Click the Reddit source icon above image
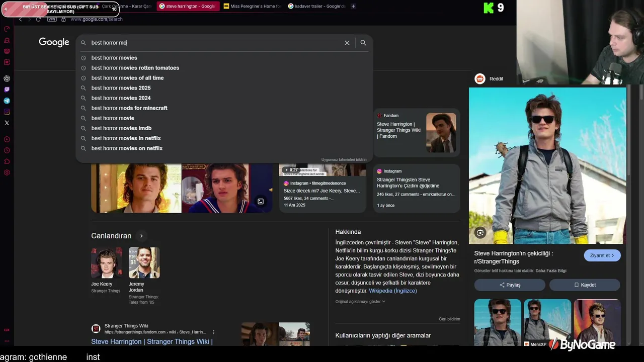 click(x=480, y=78)
